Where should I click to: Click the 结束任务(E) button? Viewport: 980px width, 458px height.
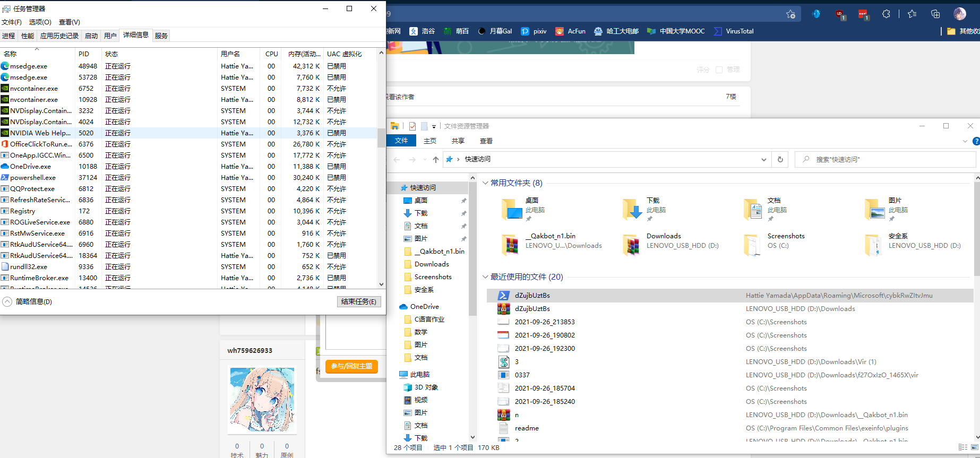click(x=359, y=301)
